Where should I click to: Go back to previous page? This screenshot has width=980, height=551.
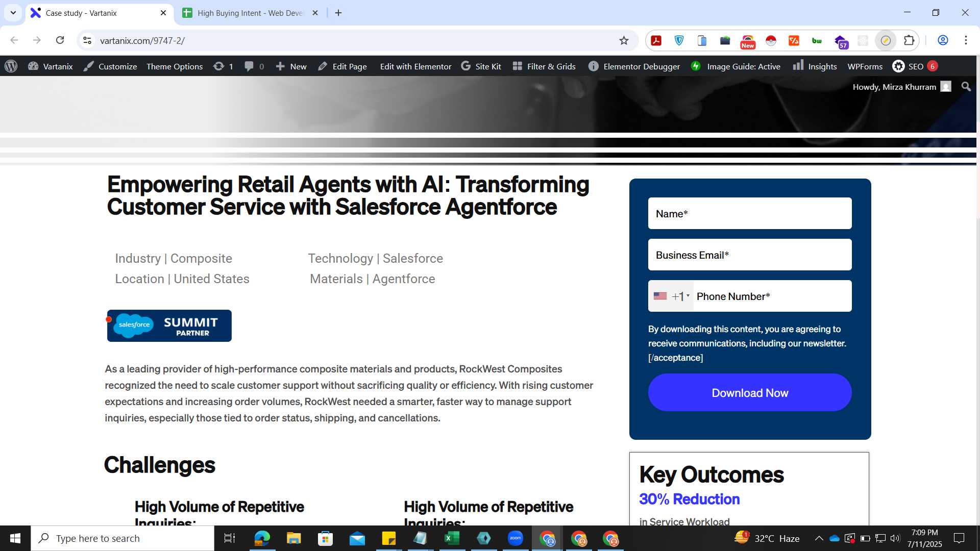14,40
